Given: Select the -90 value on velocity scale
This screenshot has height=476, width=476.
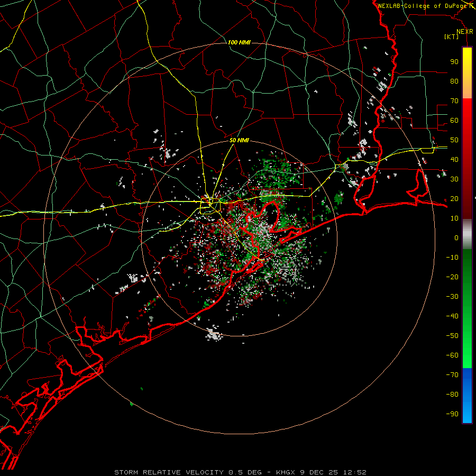Looking at the screenshot, I should click(x=452, y=414).
